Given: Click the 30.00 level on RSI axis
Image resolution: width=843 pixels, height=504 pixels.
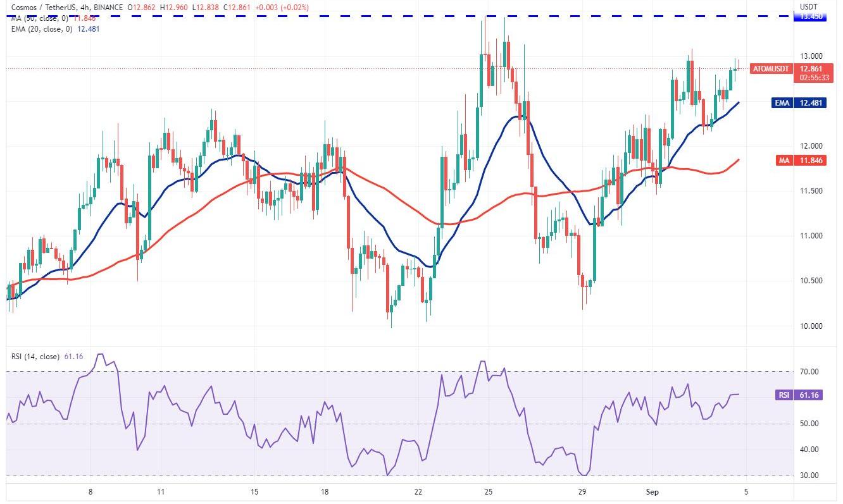Looking at the screenshot, I should click(812, 476).
